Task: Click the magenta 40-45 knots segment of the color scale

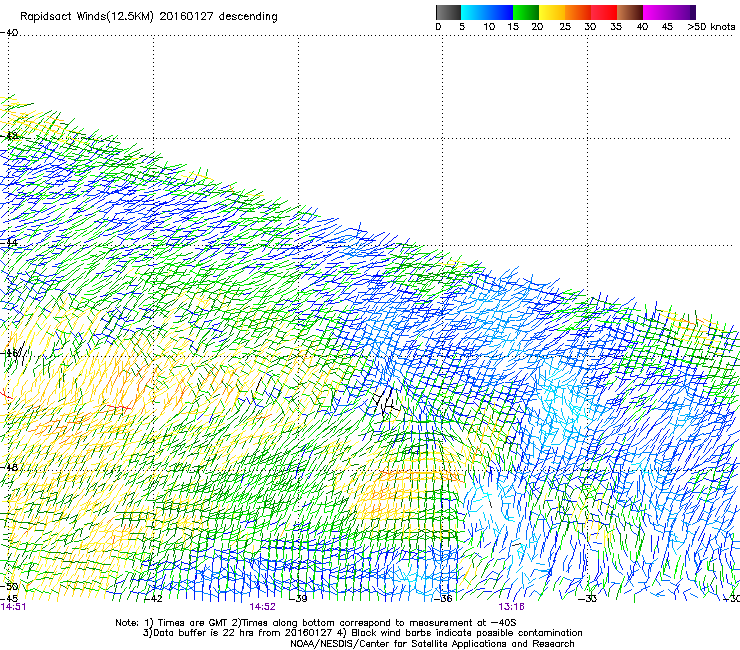Action: (x=656, y=12)
